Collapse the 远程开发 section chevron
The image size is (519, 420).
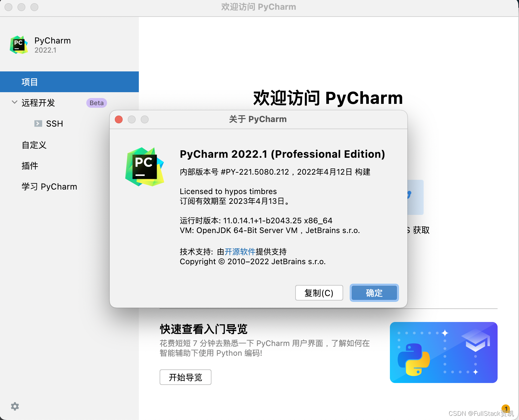[x=15, y=102]
